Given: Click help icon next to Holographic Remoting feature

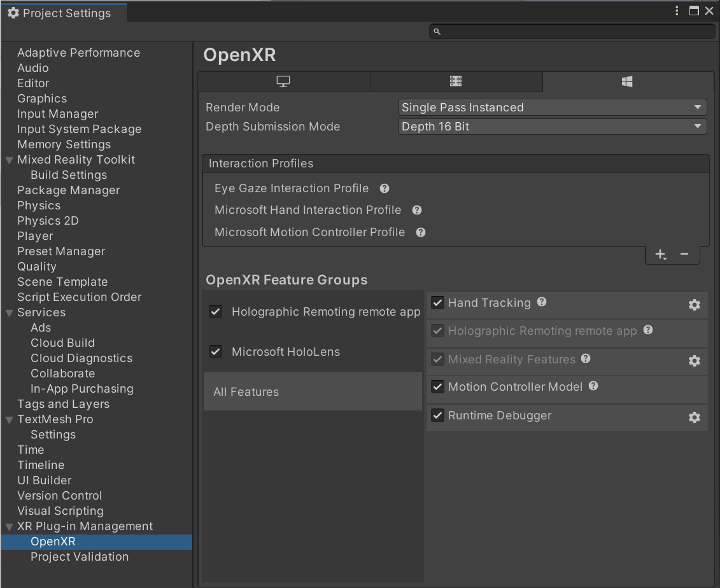Looking at the screenshot, I should [x=648, y=330].
